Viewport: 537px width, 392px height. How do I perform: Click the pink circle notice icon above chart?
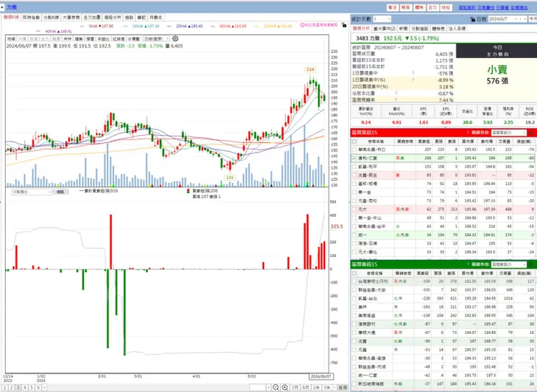pos(302,25)
